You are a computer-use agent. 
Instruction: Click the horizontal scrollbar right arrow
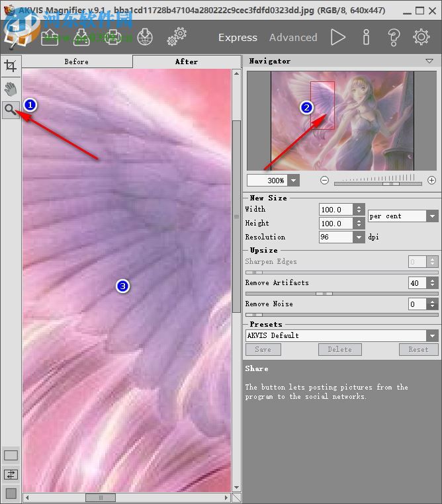[x=226, y=497]
